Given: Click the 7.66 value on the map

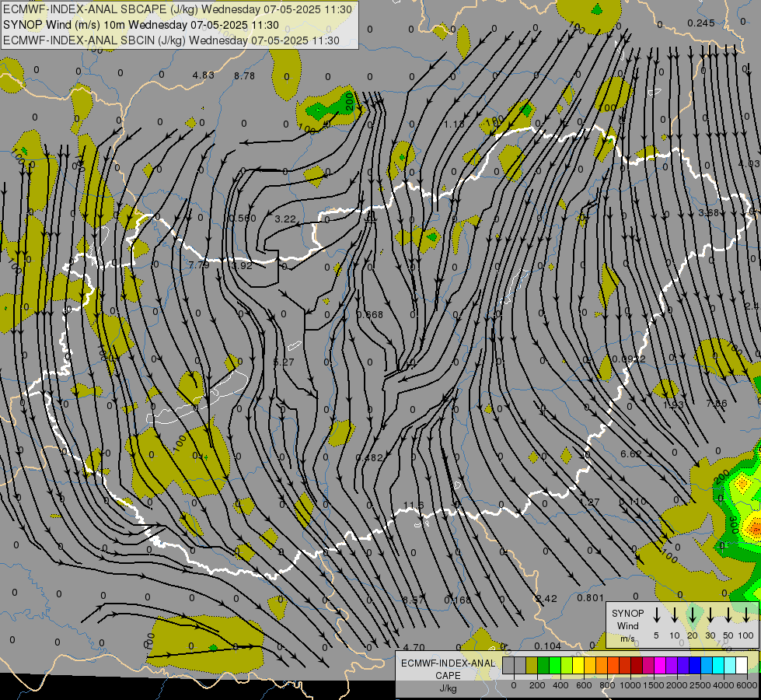Looking at the screenshot, I should point(717,404).
